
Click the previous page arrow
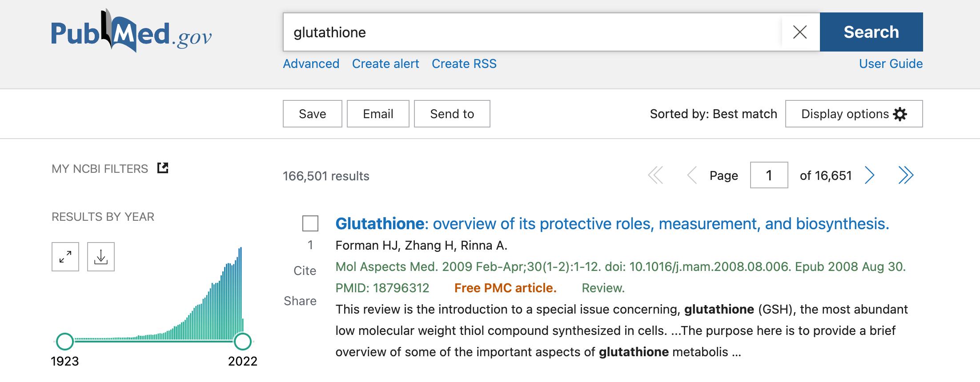tap(691, 175)
